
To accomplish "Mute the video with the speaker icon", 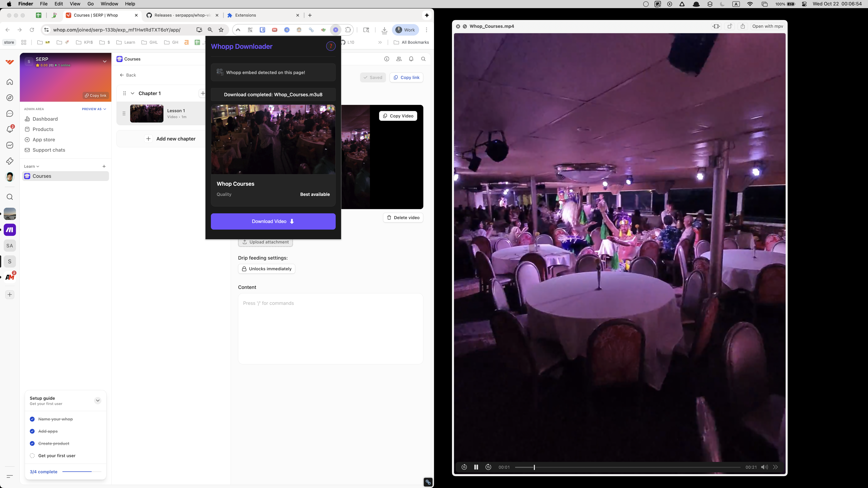I will [764, 467].
